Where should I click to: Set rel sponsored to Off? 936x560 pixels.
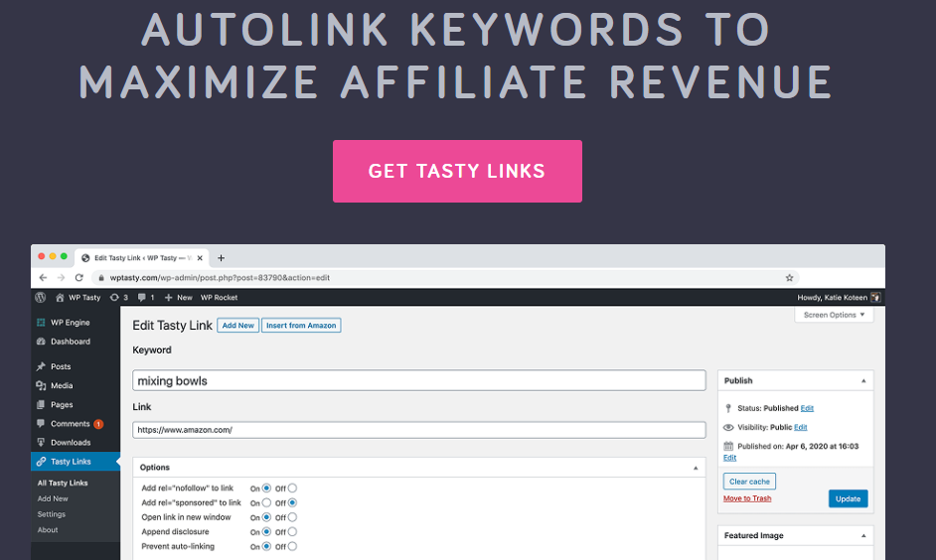point(292,502)
